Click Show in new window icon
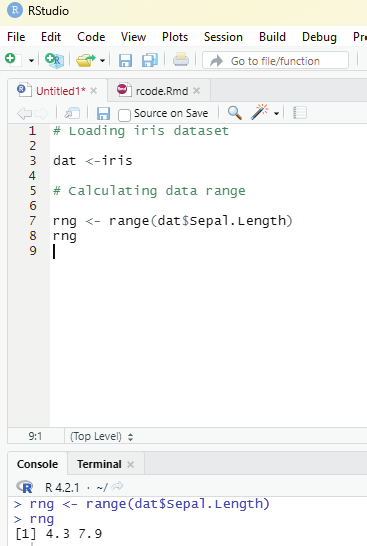This screenshot has height=546, width=367. [72, 113]
